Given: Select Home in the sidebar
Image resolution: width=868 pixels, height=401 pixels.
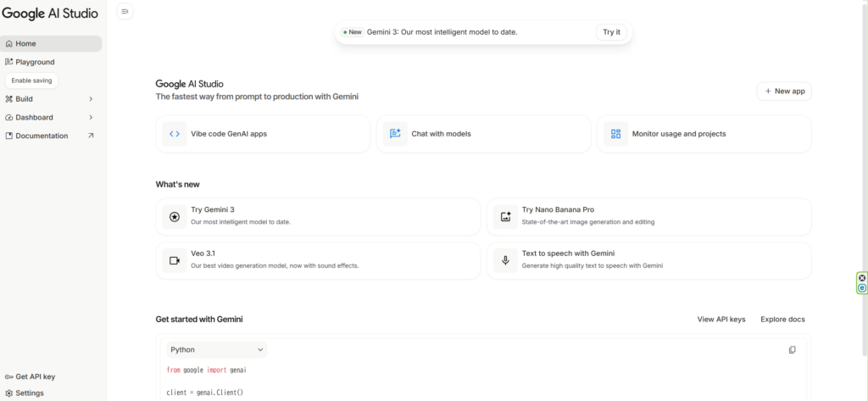Looking at the screenshot, I should [x=26, y=43].
